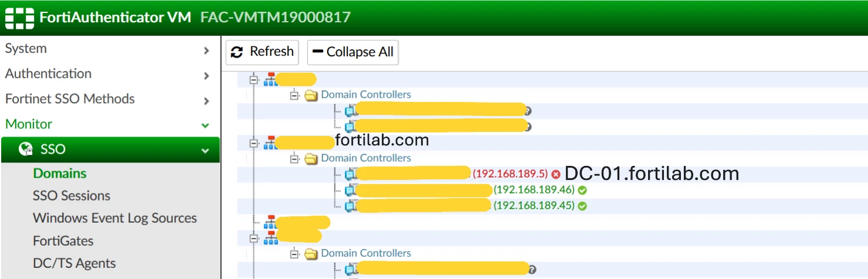This screenshot has width=868, height=279.
Task: Select Domain Controllers label under fortilab.com
Action: coord(366,158)
